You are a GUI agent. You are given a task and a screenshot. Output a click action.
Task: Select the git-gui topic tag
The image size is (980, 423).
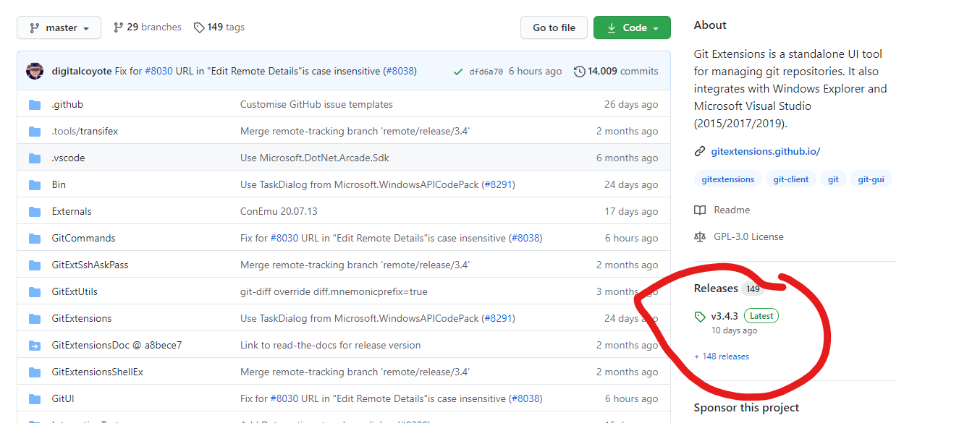871,179
